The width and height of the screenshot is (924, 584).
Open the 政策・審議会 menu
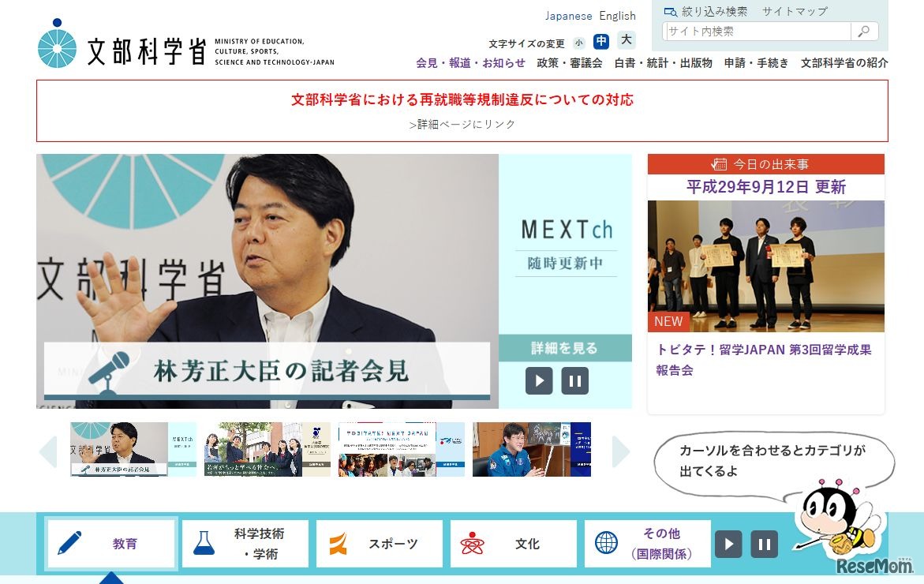(x=570, y=62)
